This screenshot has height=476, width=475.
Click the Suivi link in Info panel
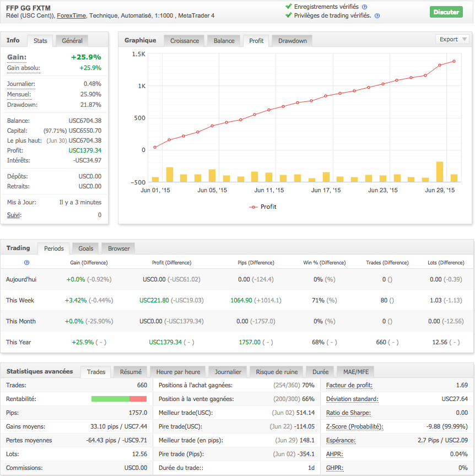(x=13, y=215)
